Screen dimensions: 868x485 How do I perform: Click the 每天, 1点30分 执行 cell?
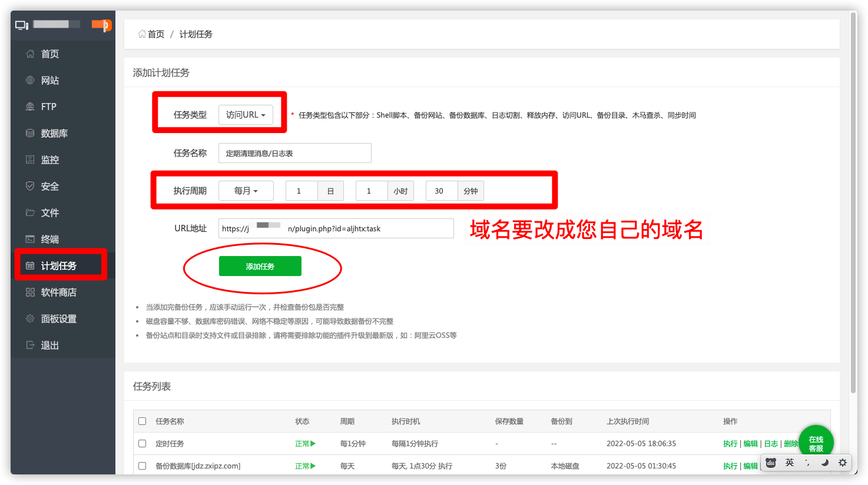coord(422,466)
